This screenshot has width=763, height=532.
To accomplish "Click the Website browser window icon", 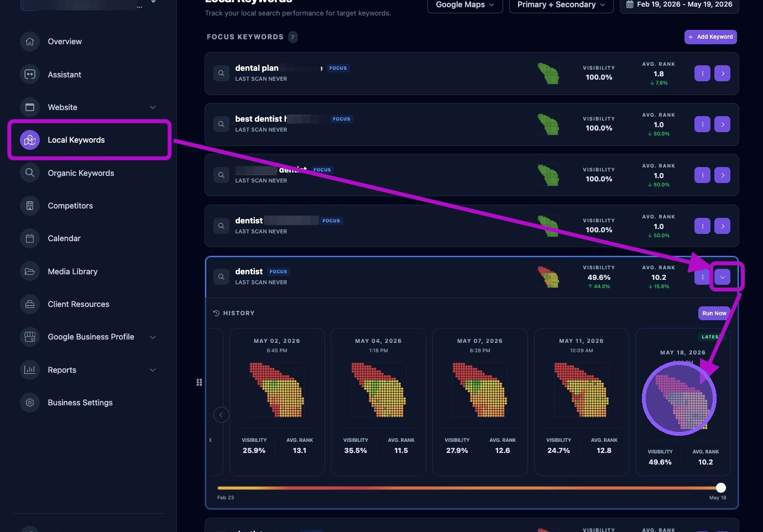I will tap(30, 107).
